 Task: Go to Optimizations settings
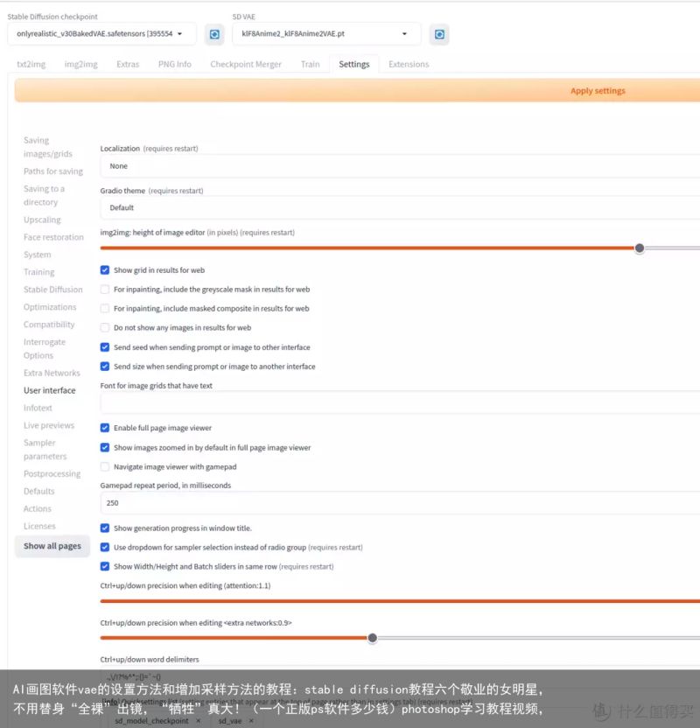50,307
